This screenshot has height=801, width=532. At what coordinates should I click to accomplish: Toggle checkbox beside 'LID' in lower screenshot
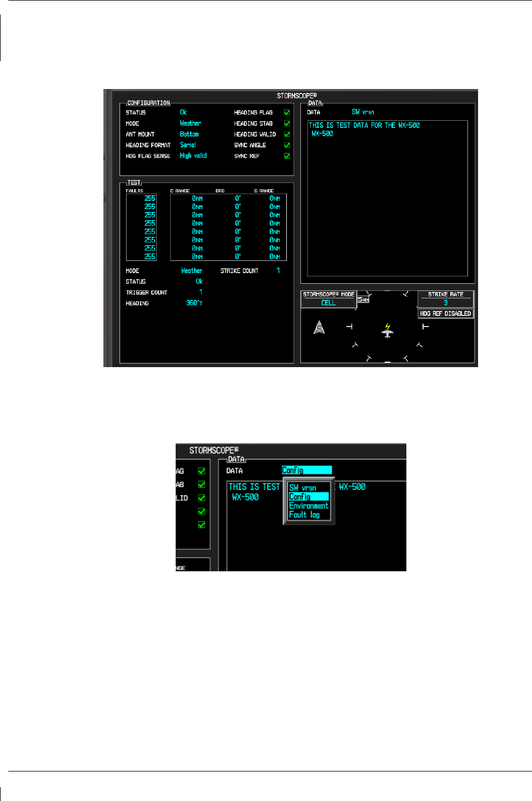(202, 498)
